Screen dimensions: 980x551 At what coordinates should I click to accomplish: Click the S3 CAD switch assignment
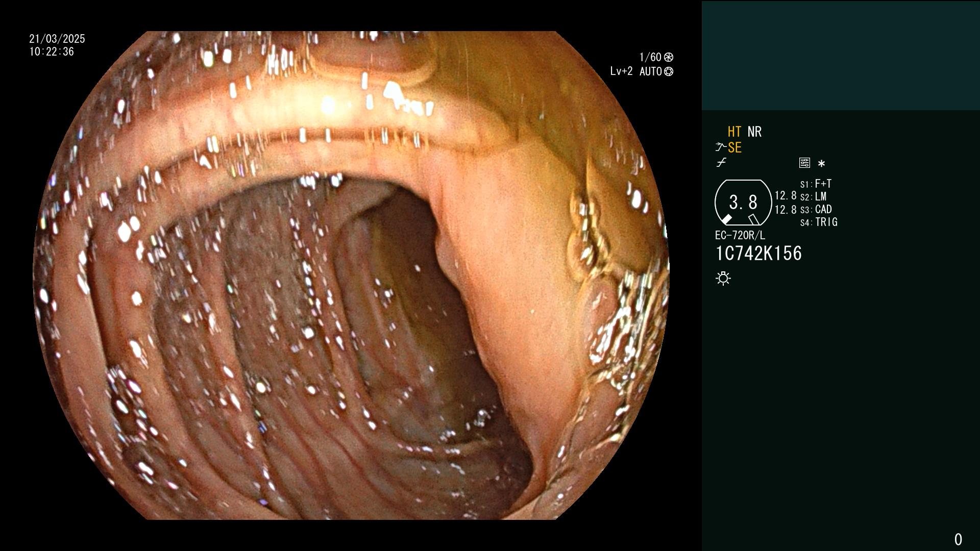tap(816, 209)
